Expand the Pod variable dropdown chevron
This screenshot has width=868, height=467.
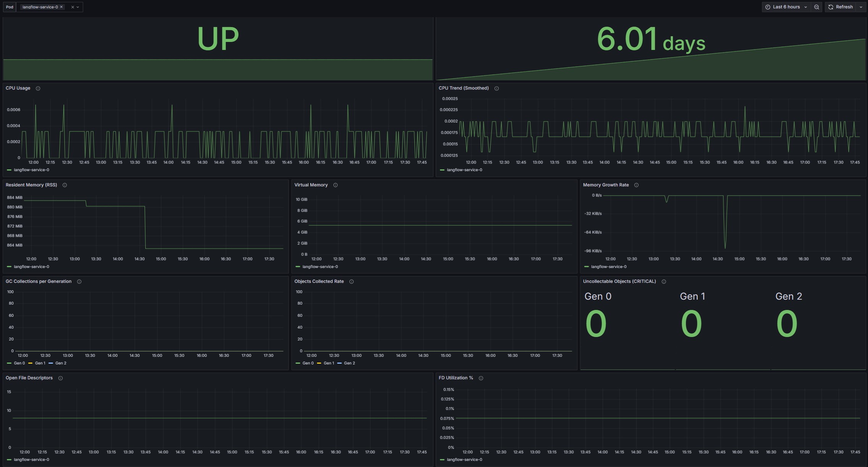(78, 7)
